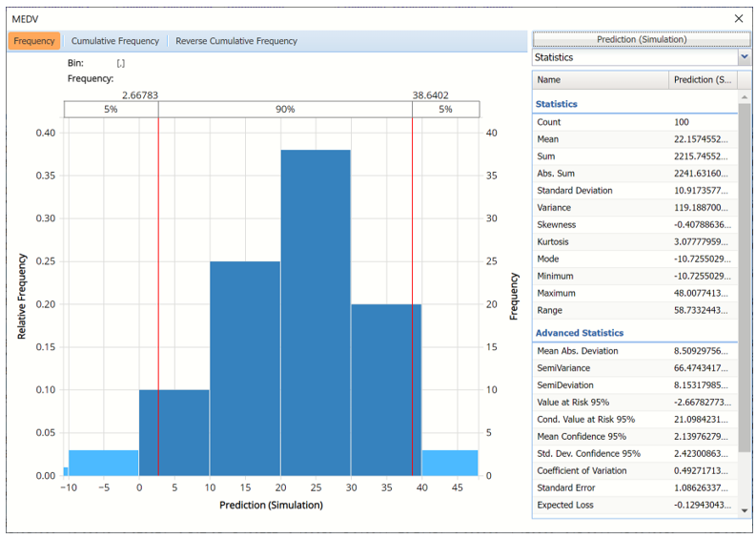Click the Prediction (S... column header
Screen dimensions: 756x539
(x=705, y=80)
